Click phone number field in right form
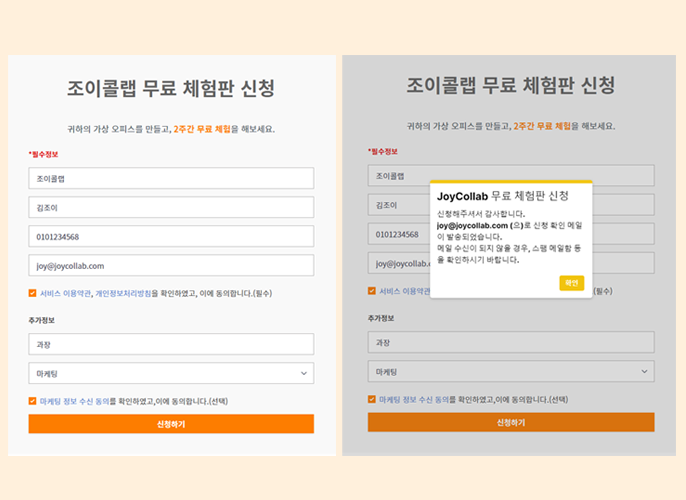 [x=511, y=234]
